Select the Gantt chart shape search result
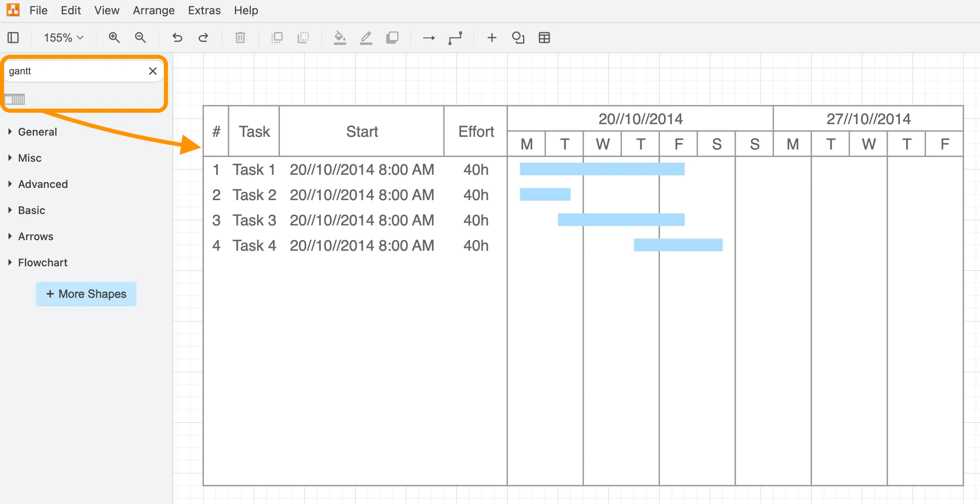 click(x=16, y=99)
